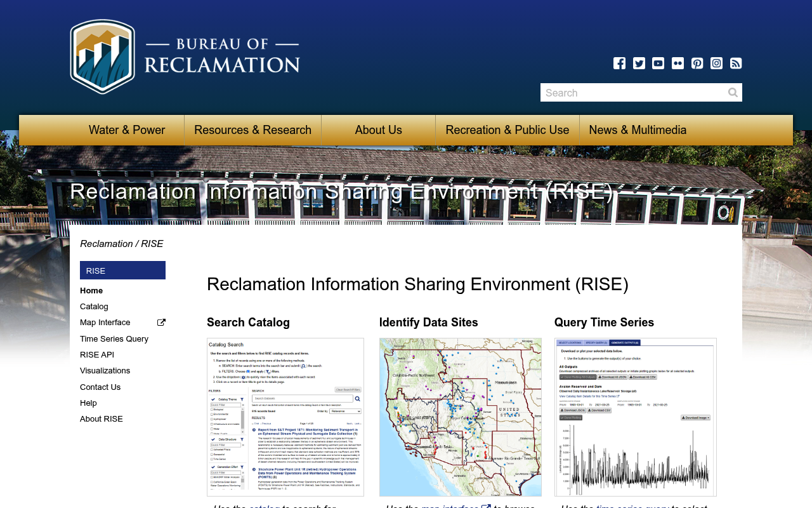The width and height of the screenshot is (812, 508).
Task: Click the Query Time Series heading
Action: tap(604, 323)
